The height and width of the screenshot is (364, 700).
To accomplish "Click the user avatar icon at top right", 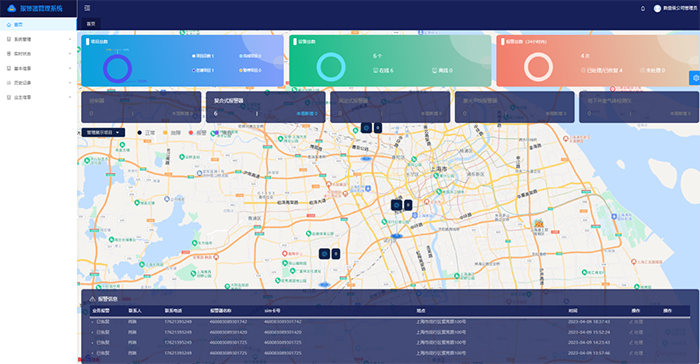I will [657, 8].
